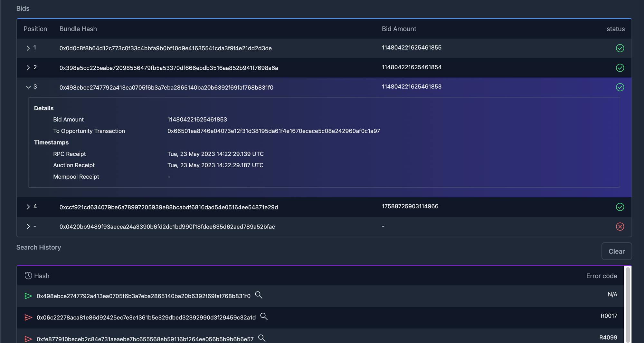Expand bid row at position 2
644x343 pixels.
coord(28,68)
